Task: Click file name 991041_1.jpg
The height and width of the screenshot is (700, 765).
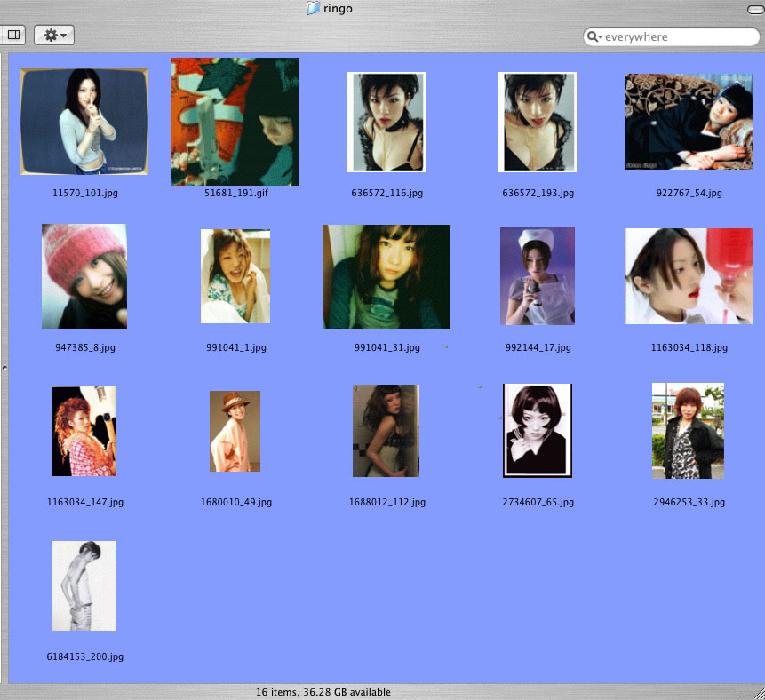Action: pyautogui.click(x=236, y=347)
